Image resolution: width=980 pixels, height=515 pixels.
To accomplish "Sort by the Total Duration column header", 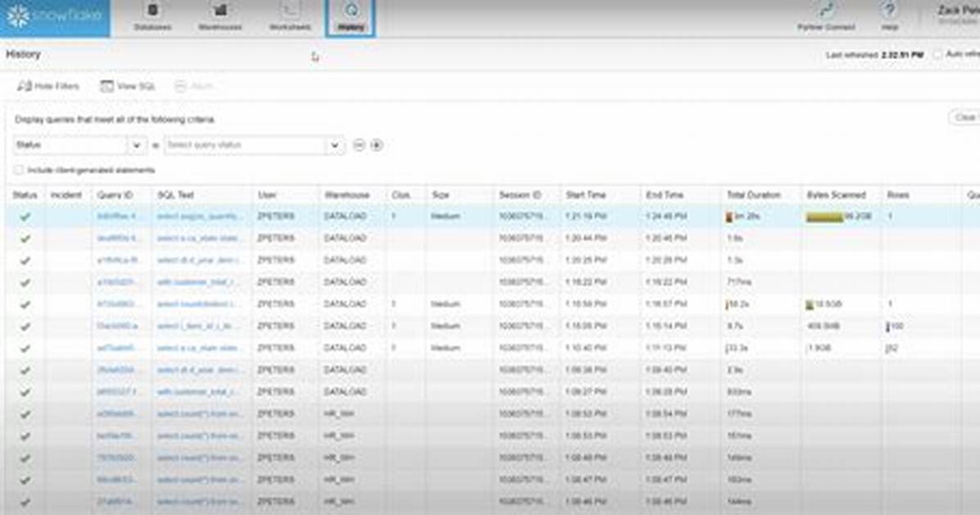I will pos(754,195).
